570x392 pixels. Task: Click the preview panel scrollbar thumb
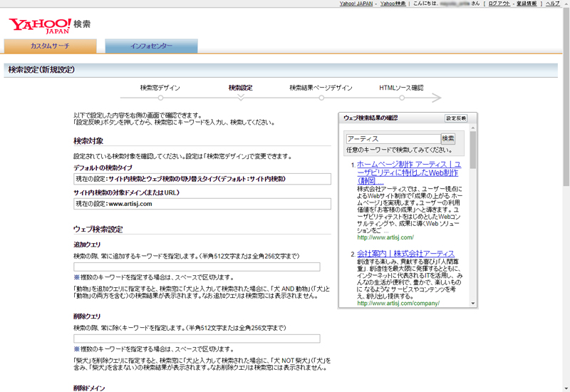(x=473, y=150)
